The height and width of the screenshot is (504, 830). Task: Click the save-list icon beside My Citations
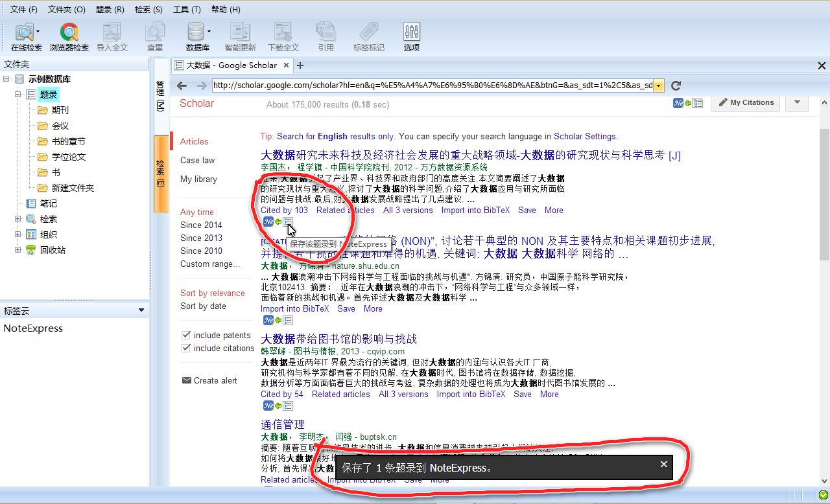click(x=698, y=102)
